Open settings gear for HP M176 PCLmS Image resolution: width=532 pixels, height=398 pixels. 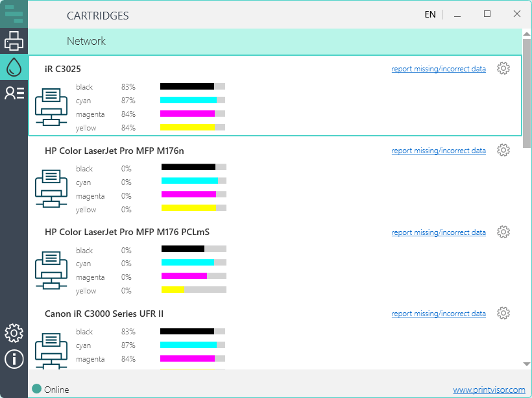click(x=503, y=232)
